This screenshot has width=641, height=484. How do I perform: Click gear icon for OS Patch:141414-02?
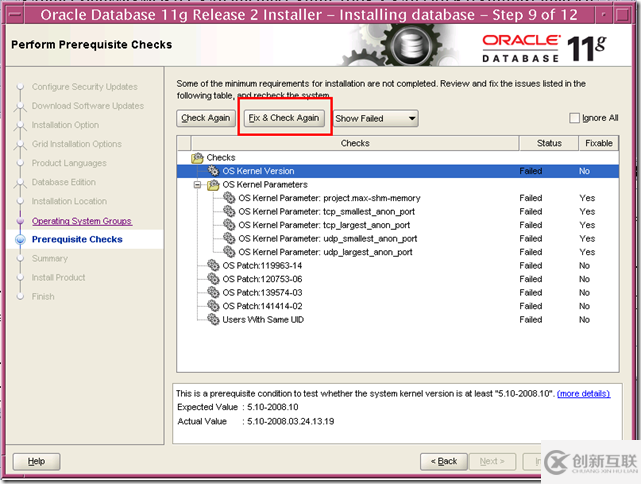(213, 306)
